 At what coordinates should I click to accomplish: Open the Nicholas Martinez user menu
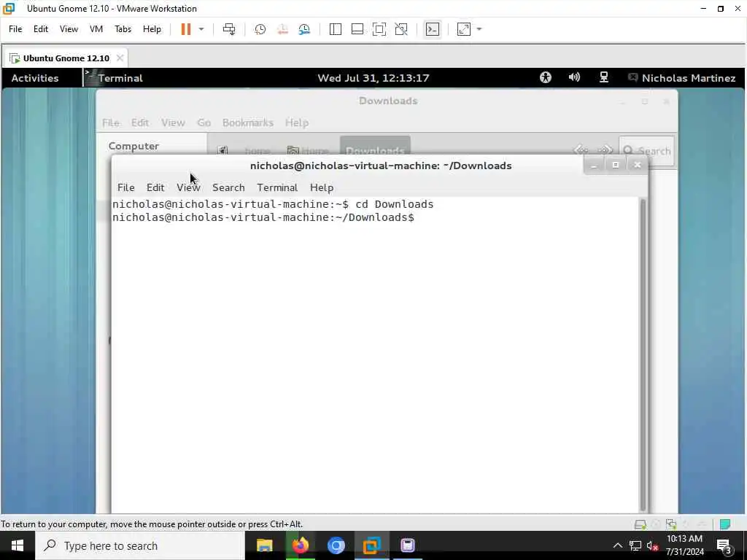coord(682,78)
